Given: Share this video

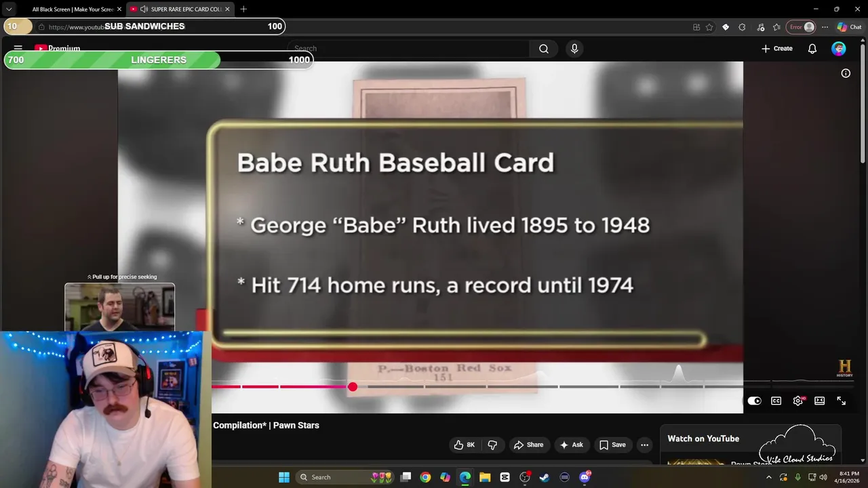Looking at the screenshot, I should pos(528,445).
